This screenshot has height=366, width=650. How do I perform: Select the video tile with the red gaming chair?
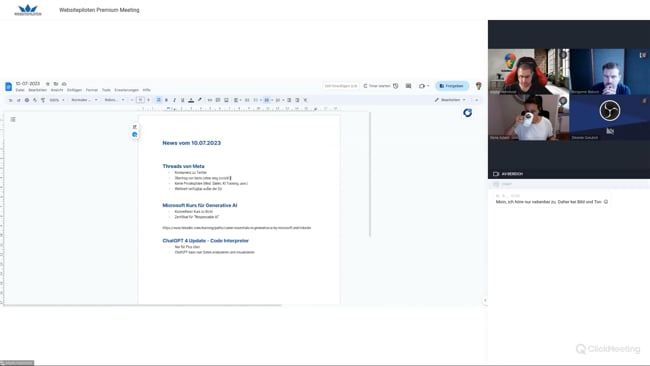[529, 72]
